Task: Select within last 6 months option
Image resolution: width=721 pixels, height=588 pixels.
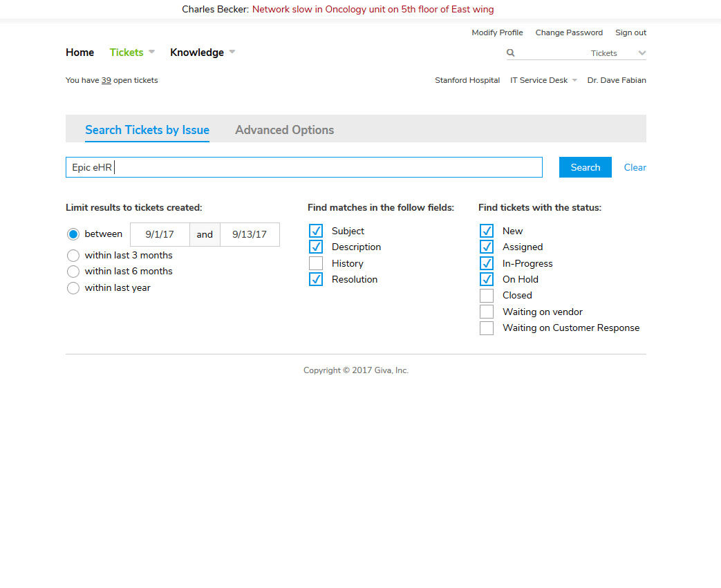Action: (73, 272)
